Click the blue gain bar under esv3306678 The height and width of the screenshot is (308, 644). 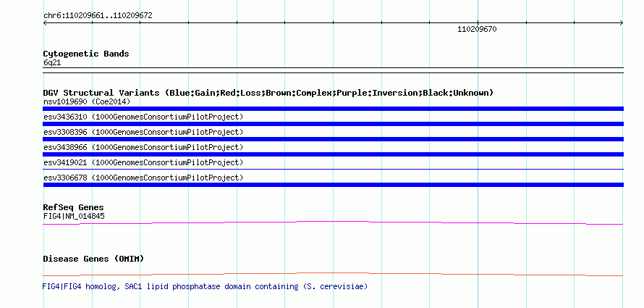tap(333, 185)
